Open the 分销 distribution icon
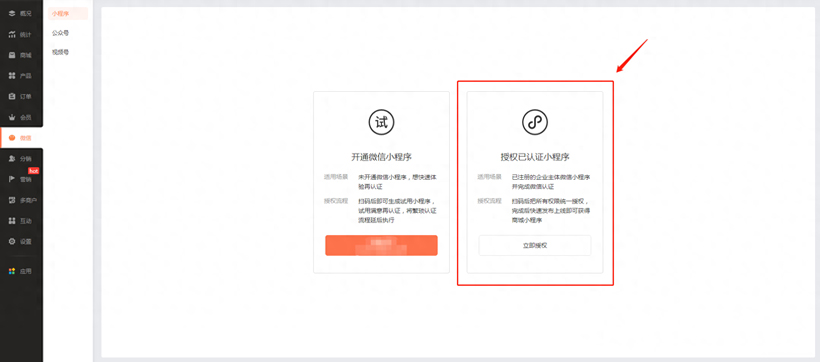Screen dimensions: 820x362 pyautogui.click(x=12, y=159)
